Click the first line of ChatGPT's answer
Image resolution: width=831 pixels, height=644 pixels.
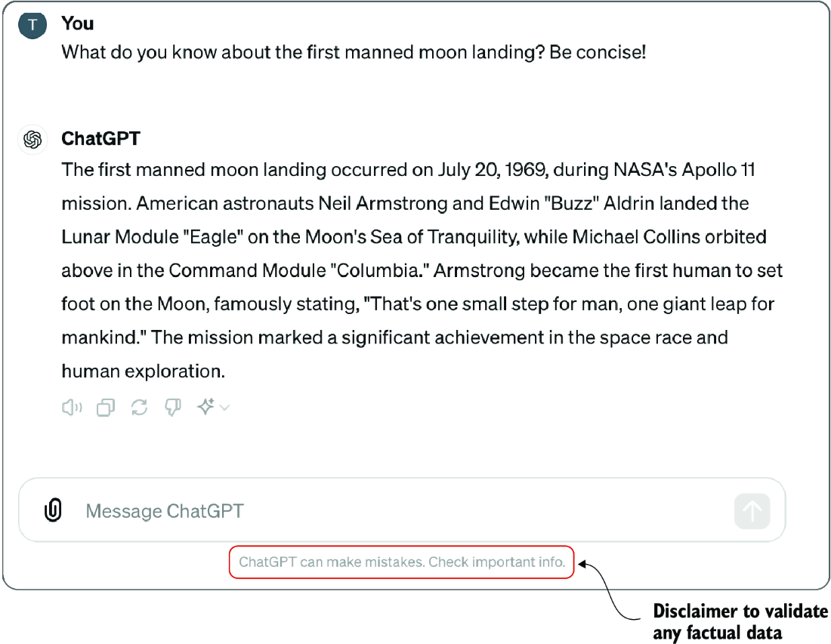[408, 170]
